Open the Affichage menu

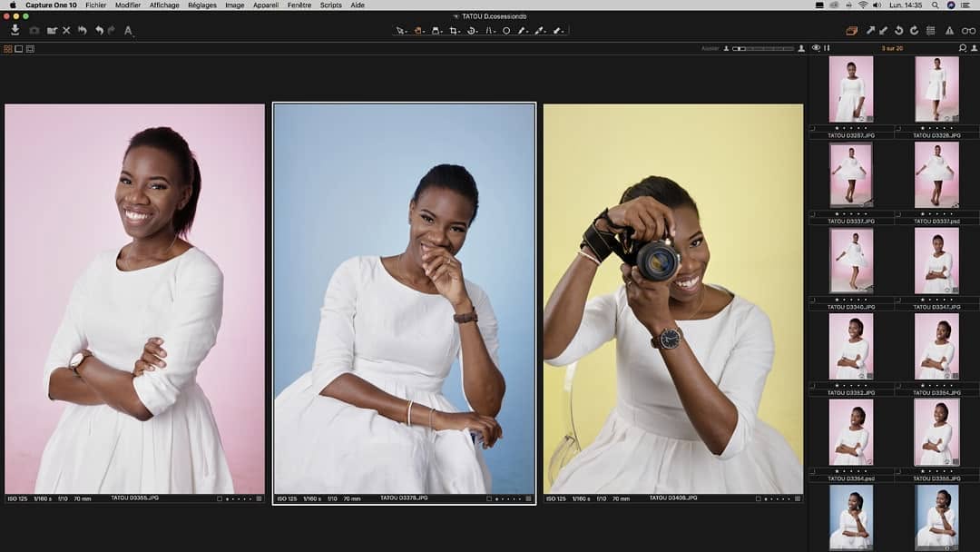point(164,5)
